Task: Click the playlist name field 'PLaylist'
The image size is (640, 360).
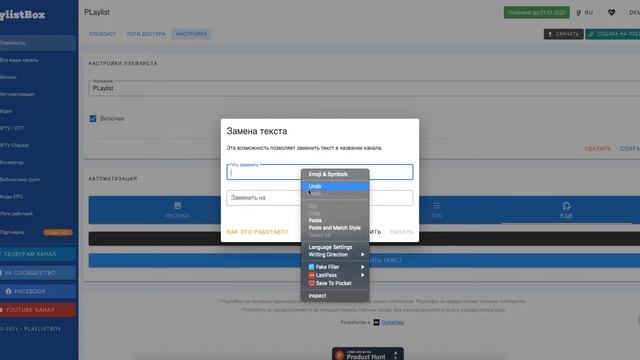Action: 364,88
